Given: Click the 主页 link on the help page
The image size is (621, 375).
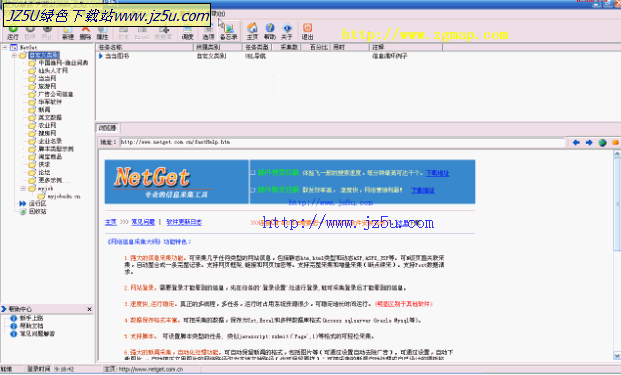Looking at the screenshot, I should [110, 222].
